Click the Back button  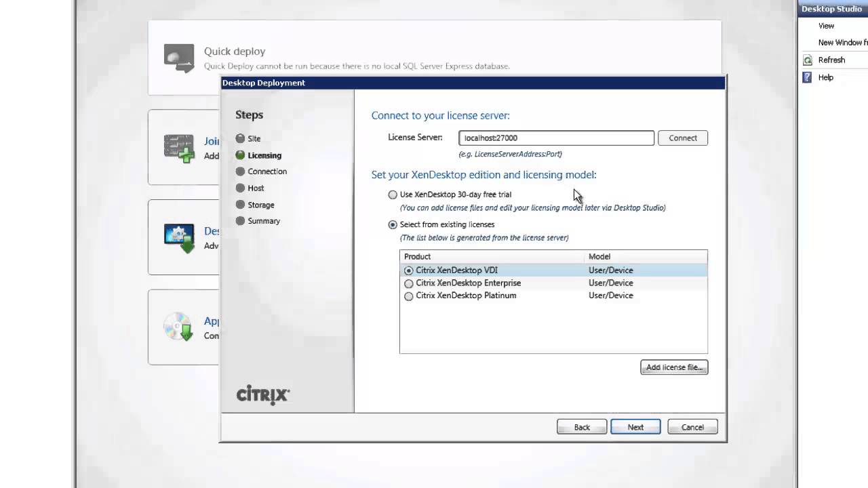click(582, 427)
